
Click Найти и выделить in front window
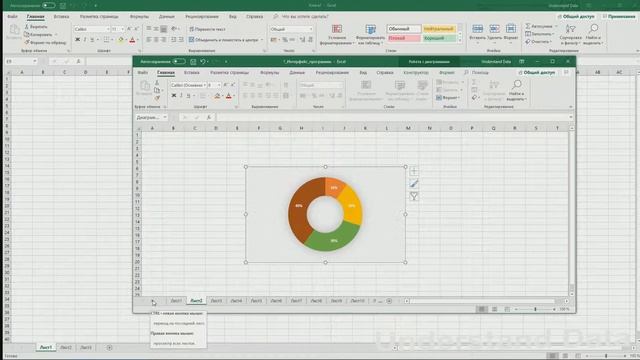516,90
